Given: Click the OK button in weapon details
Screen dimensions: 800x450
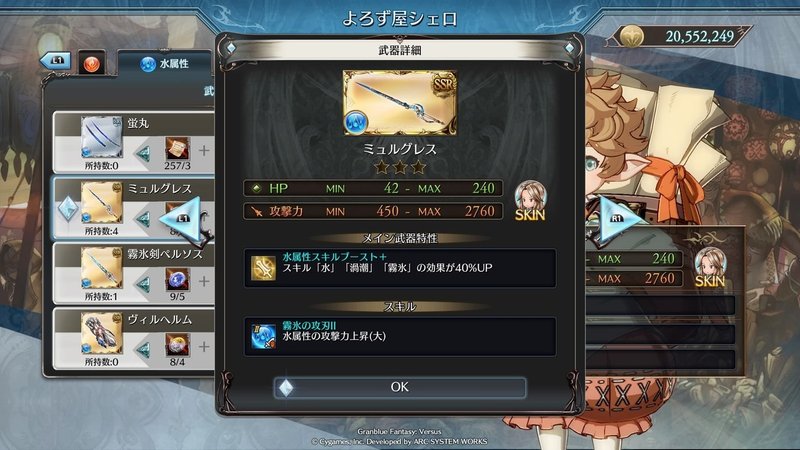Looking at the screenshot, I should coord(399,387).
